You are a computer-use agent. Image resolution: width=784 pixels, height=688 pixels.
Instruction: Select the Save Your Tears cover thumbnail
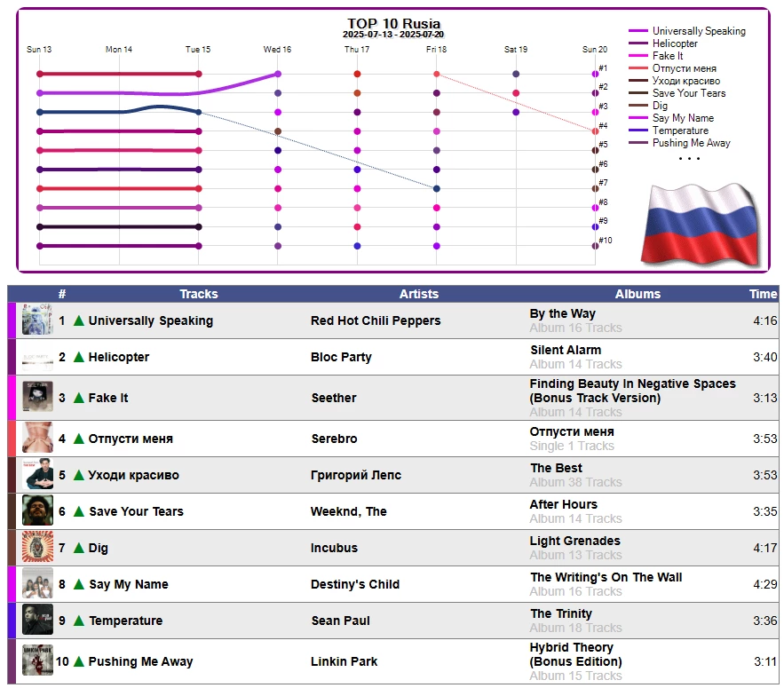(37, 511)
